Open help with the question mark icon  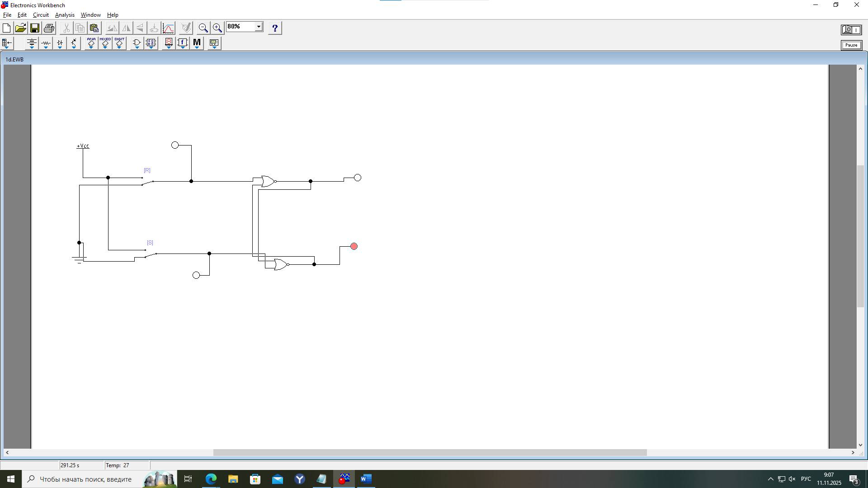(275, 28)
